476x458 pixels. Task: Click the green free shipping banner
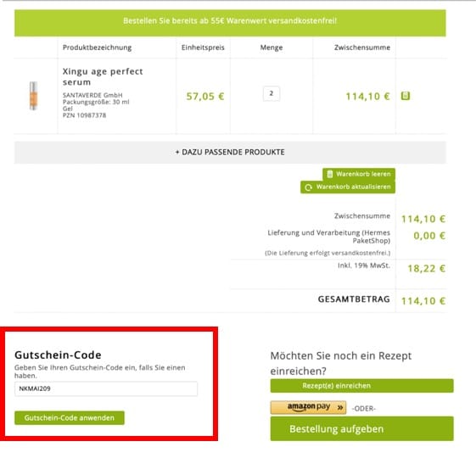[x=230, y=23]
